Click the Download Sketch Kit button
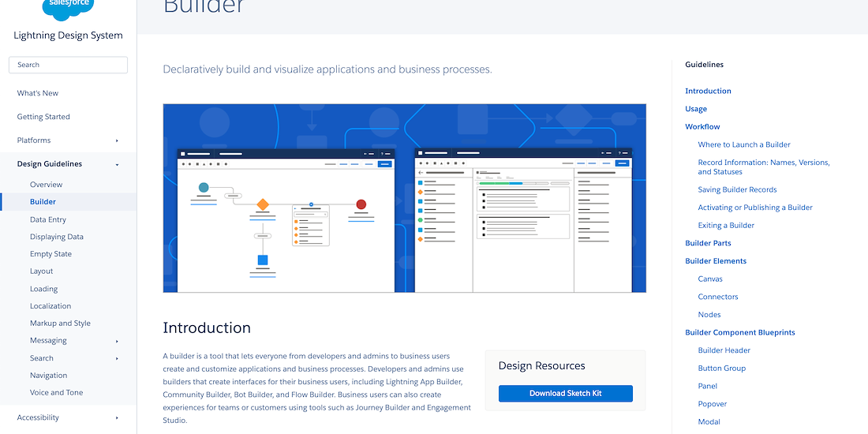The width and height of the screenshot is (868, 434). (x=565, y=394)
